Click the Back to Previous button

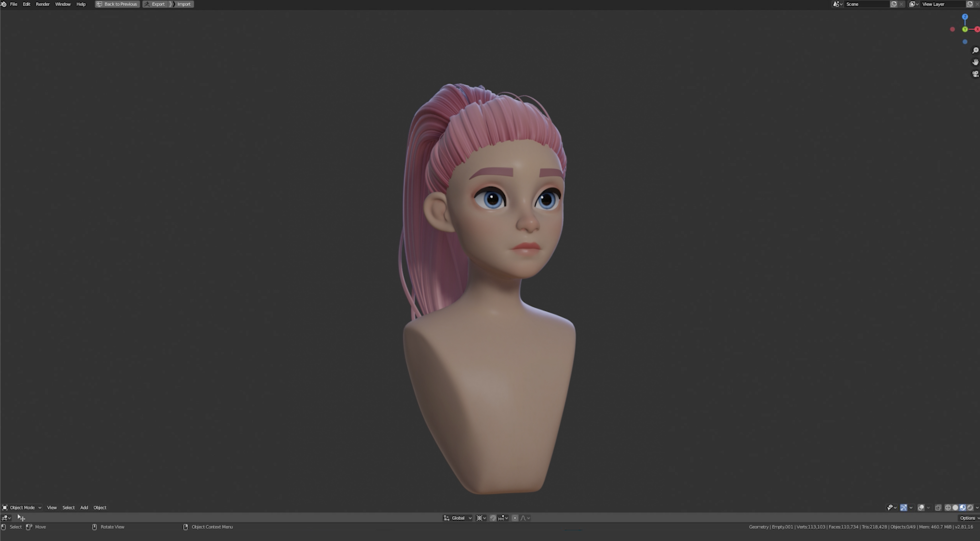pyautogui.click(x=117, y=4)
